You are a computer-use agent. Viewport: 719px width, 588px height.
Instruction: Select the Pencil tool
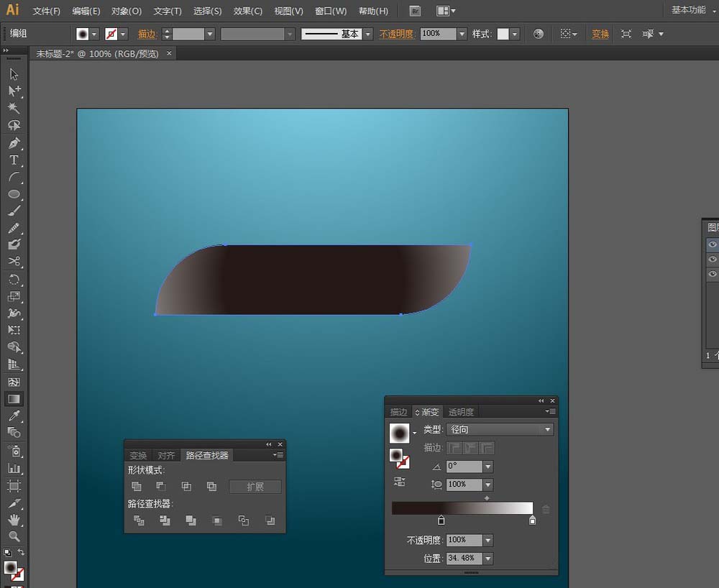pyautogui.click(x=14, y=227)
